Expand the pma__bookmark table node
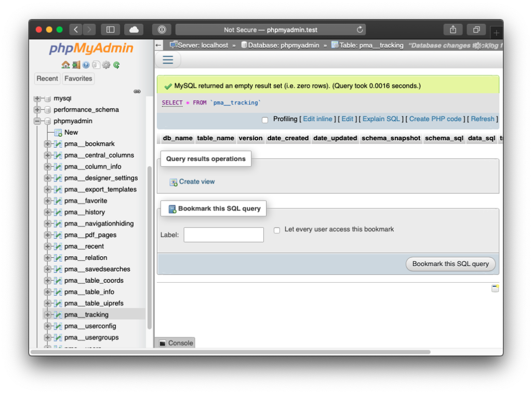 [x=48, y=144]
